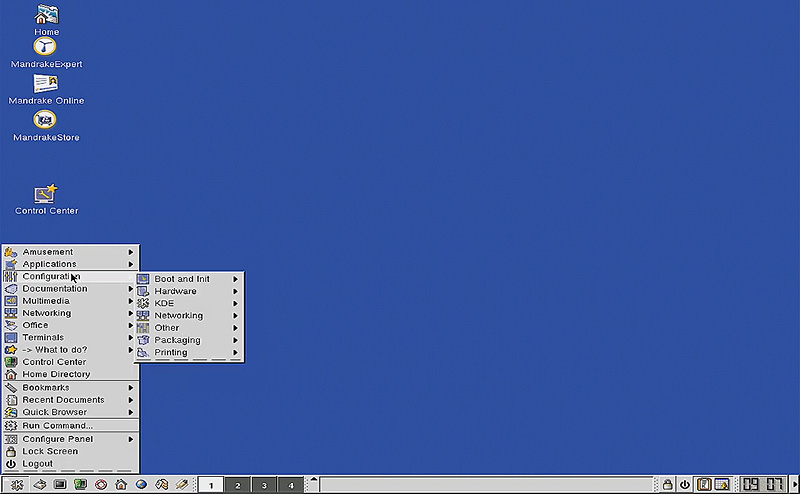Viewport: 800px width, 494px height.
Task: Launch the globe web browser icon
Action: tap(141, 484)
